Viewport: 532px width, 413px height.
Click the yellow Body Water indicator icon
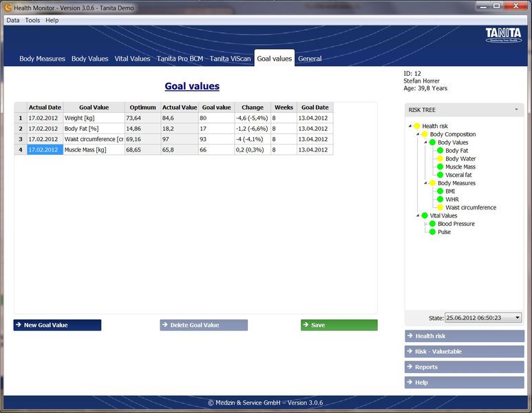click(x=440, y=159)
